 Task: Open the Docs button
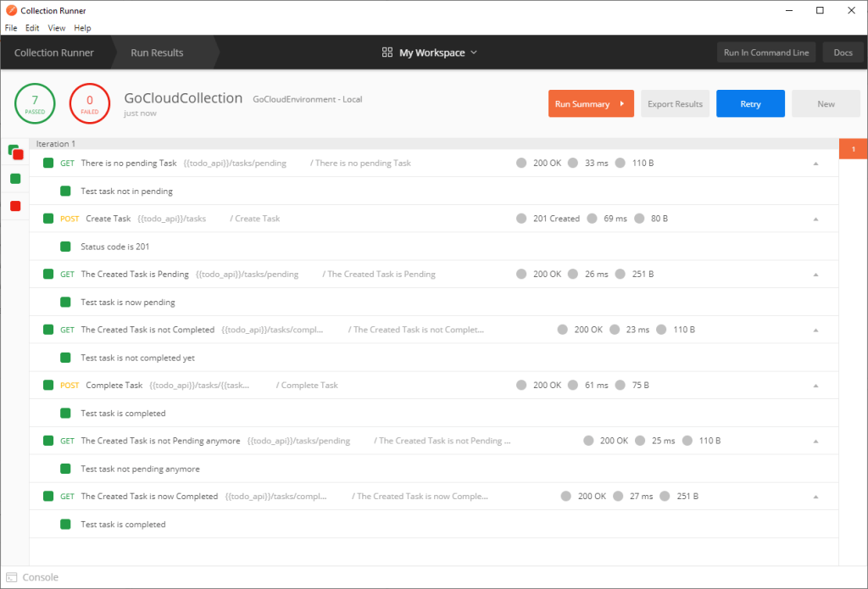coord(843,53)
